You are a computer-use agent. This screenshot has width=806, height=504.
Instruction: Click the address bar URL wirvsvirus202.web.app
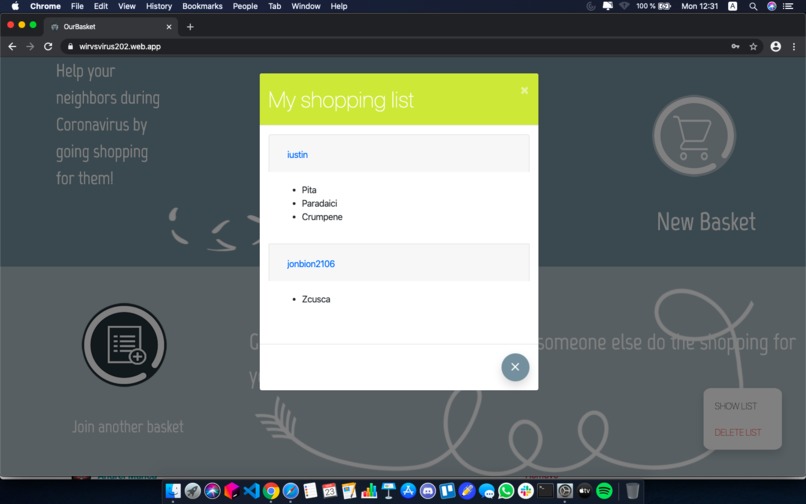(x=120, y=46)
